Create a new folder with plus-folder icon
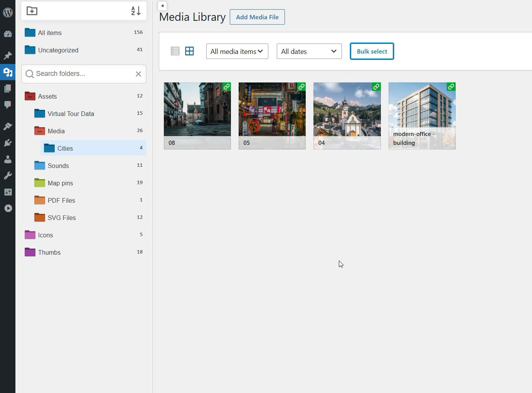This screenshot has height=393, width=532. 32,11
